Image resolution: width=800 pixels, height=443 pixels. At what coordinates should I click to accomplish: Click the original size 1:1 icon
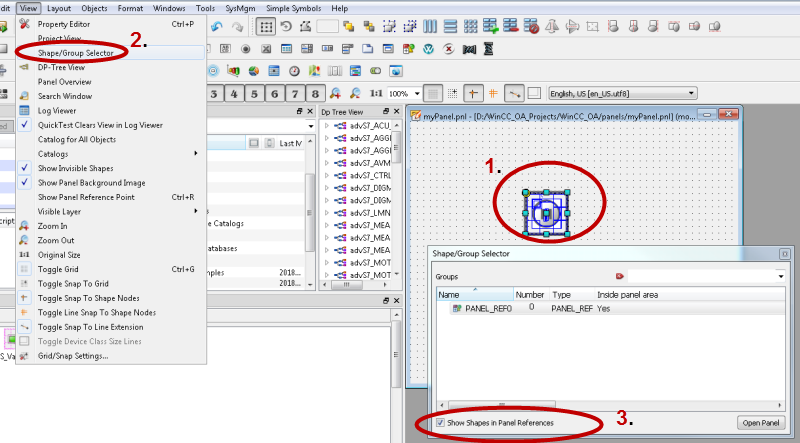377,93
